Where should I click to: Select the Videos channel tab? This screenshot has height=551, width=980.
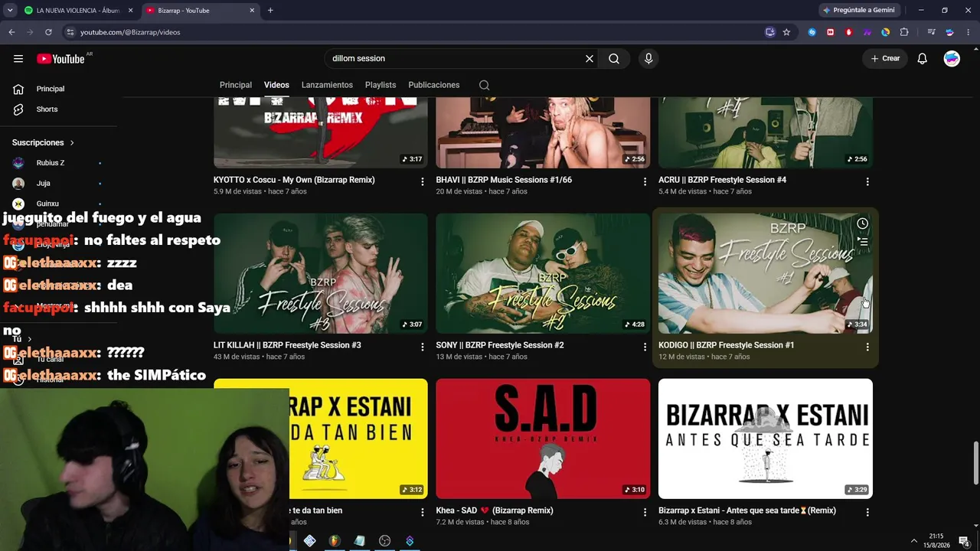click(276, 85)
